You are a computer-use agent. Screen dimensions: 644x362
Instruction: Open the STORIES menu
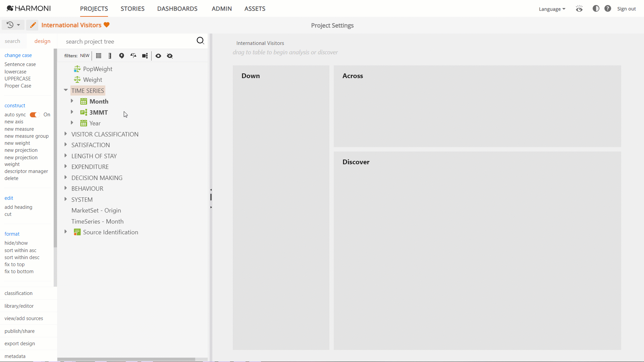click(132, 9)
